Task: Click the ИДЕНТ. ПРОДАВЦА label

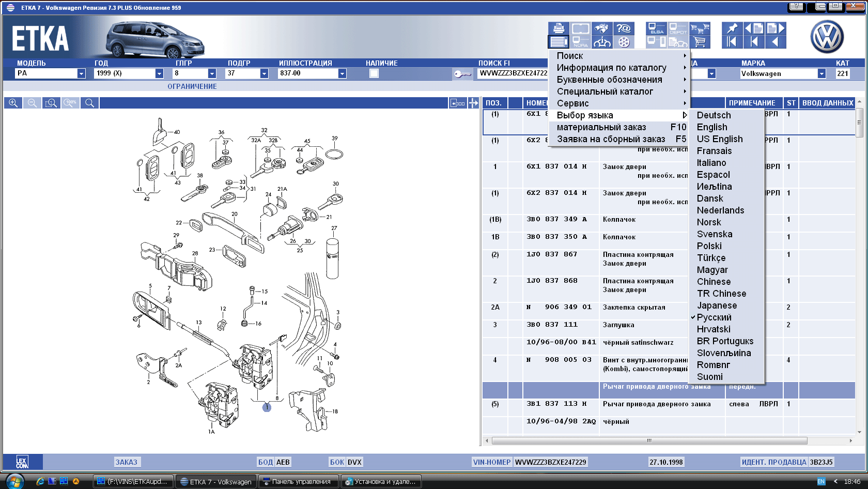Action: click(x=774, y=462)
